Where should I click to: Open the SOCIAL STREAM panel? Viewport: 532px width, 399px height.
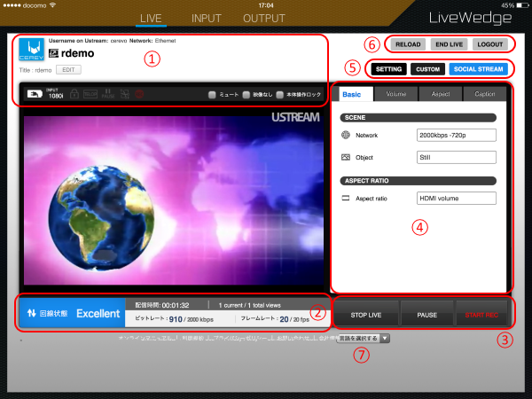pyautogui.click(x=479, y=69)
